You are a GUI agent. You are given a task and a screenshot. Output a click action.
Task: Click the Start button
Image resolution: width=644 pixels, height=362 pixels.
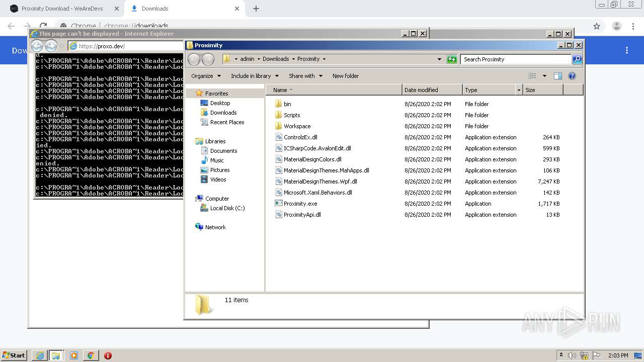tap(14, 355)
